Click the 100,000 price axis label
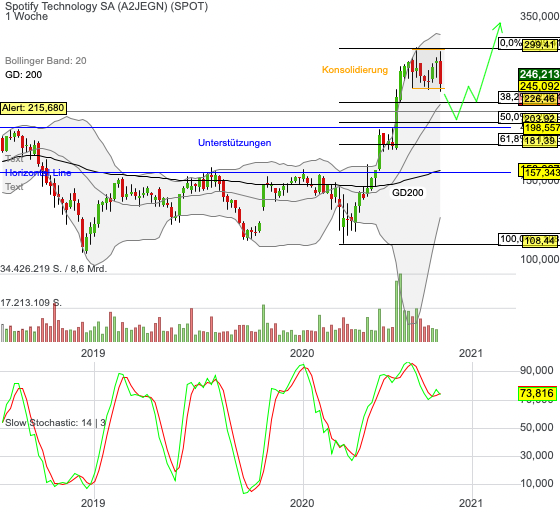The image size is (560, 512). [x=540, y=259]
